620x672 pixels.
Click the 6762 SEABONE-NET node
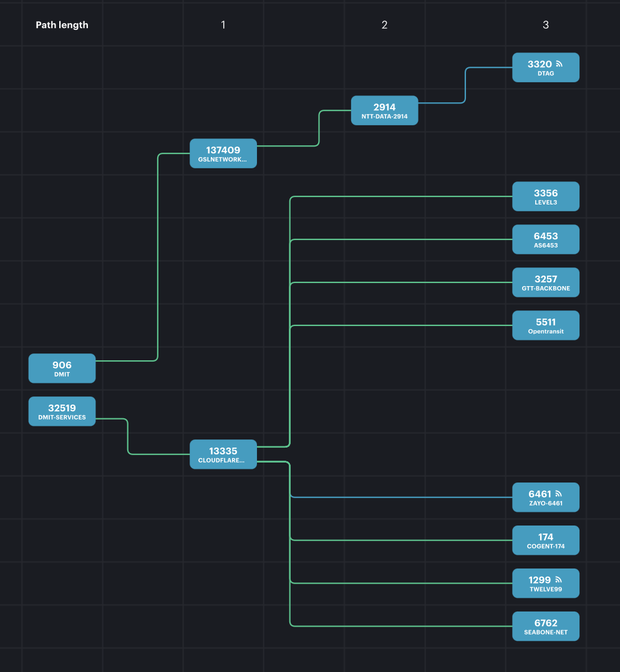tap(545, 626)
